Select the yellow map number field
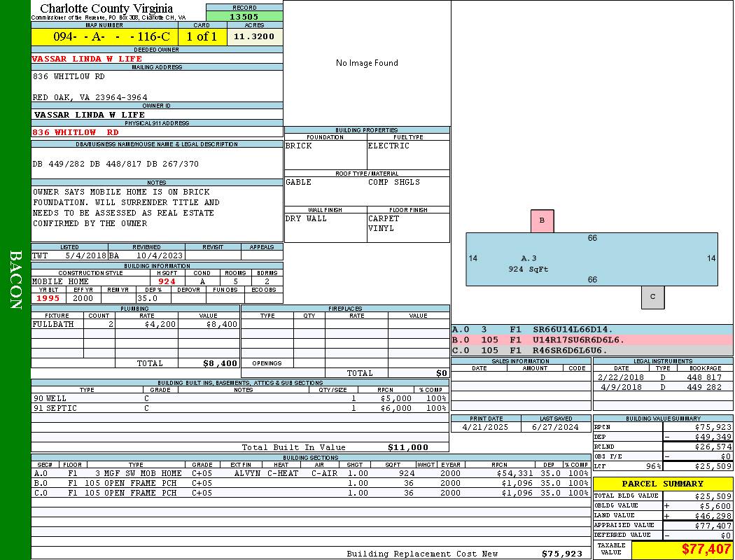The width and height of the screenshot is (735, 560). click(x=104, y=37)
